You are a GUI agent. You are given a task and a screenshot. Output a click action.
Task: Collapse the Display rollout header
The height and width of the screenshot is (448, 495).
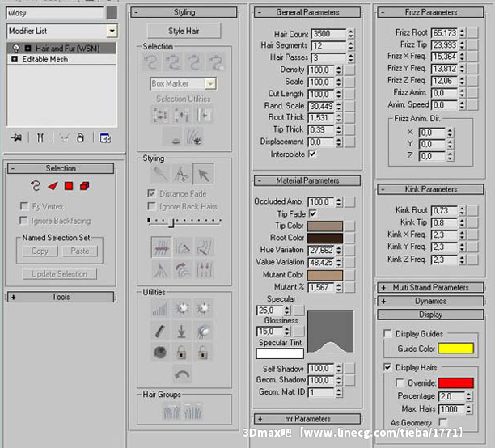pyautogui.click(x=430, y=315)
